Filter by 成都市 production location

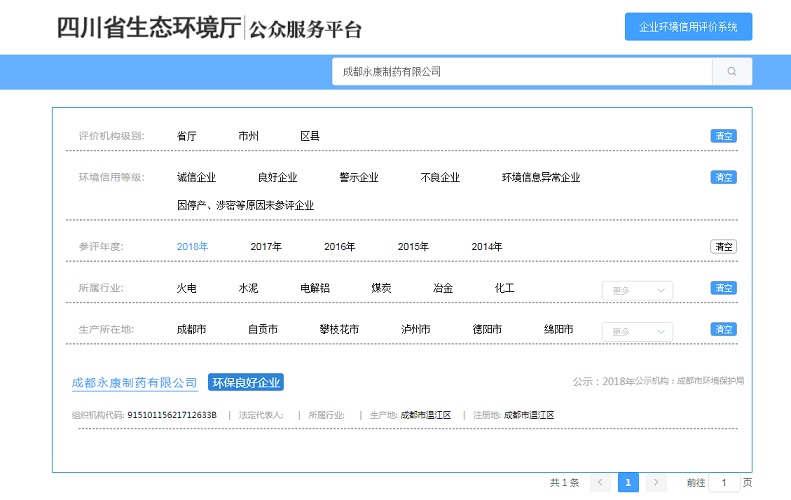pos(191,329)
